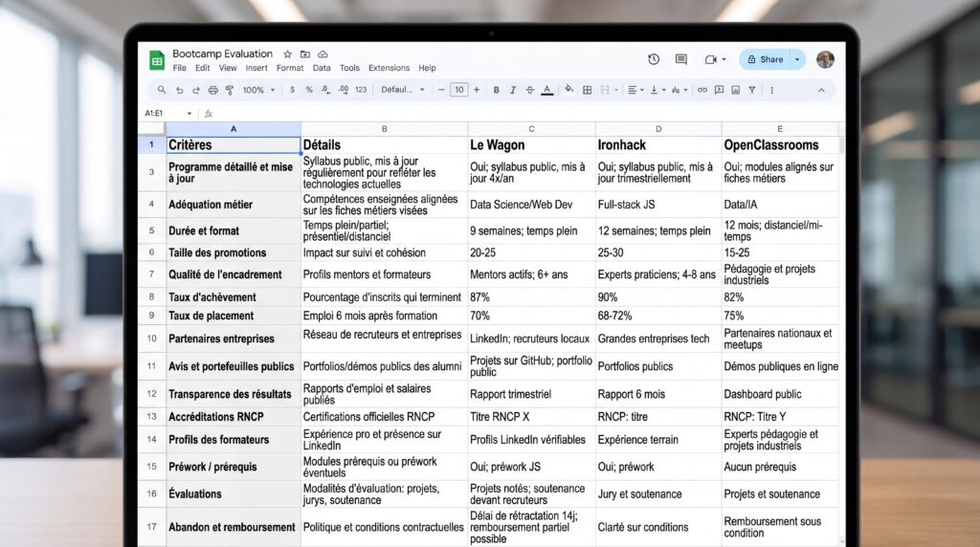Open the Help menu
Image resolution: width=980 pixels, height=547 pixels.
click(427, 68)
